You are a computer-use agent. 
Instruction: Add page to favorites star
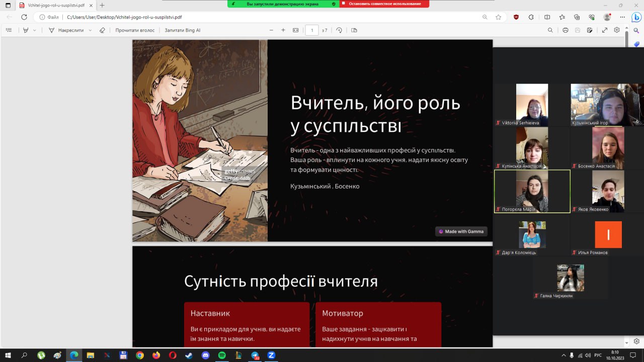[x=498, y=17]
